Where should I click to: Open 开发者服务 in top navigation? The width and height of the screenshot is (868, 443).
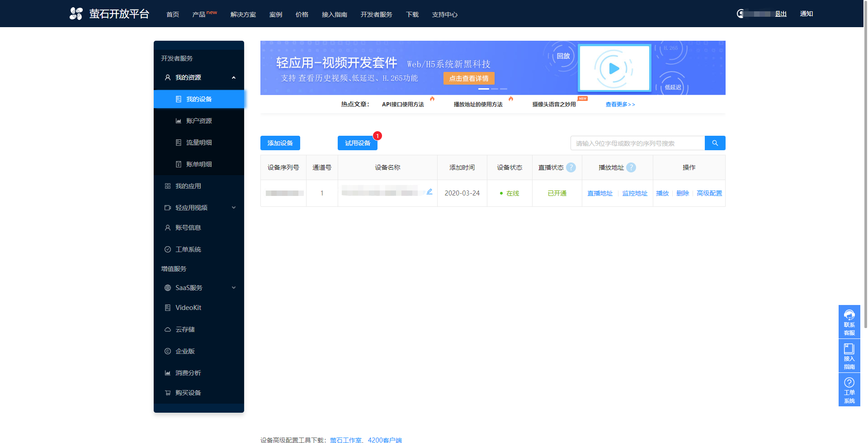tap(377, 14)
